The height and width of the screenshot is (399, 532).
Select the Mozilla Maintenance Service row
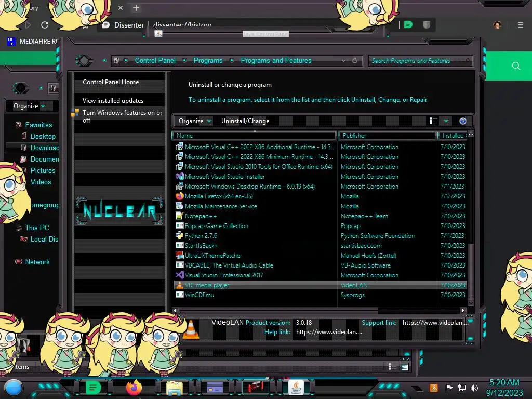point(321,206)
